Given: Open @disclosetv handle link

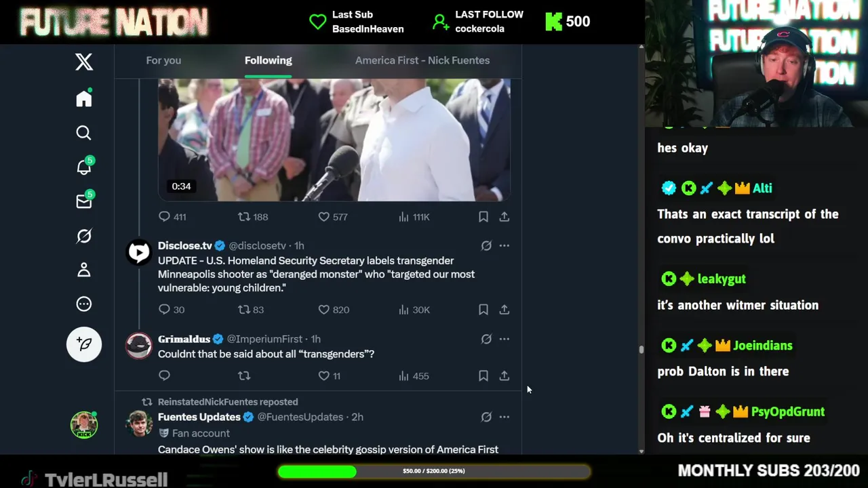Looking at the screenshot, I should (257, 245).
